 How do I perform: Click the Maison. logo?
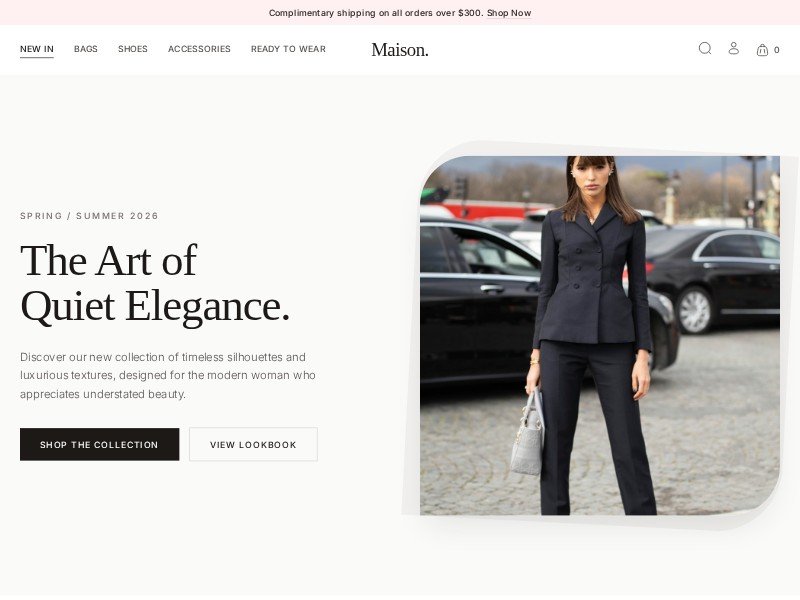pos(400,50)
